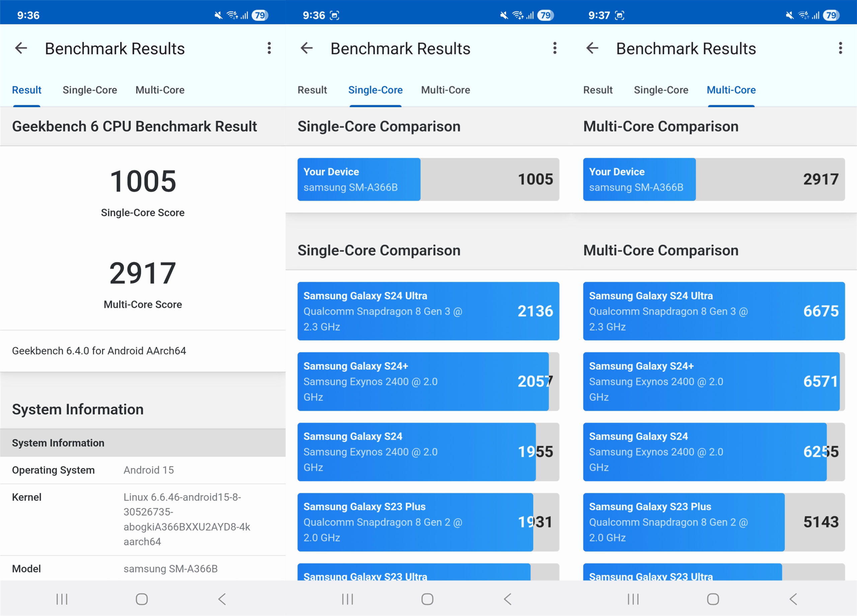Tap the 1005 Single-Core Score value
The height and width of the screenshot is (616, 857).
click(x=143, y=181)
